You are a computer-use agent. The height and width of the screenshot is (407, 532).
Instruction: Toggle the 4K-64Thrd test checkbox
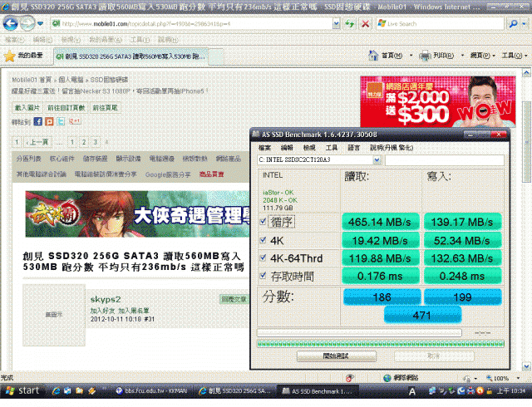click(x=263, y=257)
